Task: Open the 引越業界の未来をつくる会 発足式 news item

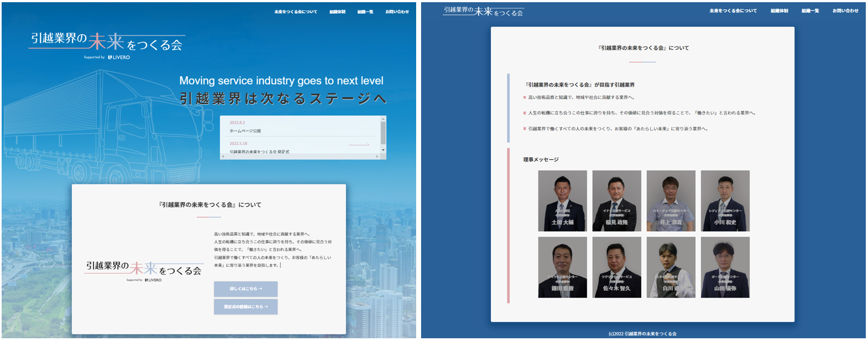Action: pyautogui.click(x=259, y=152)
